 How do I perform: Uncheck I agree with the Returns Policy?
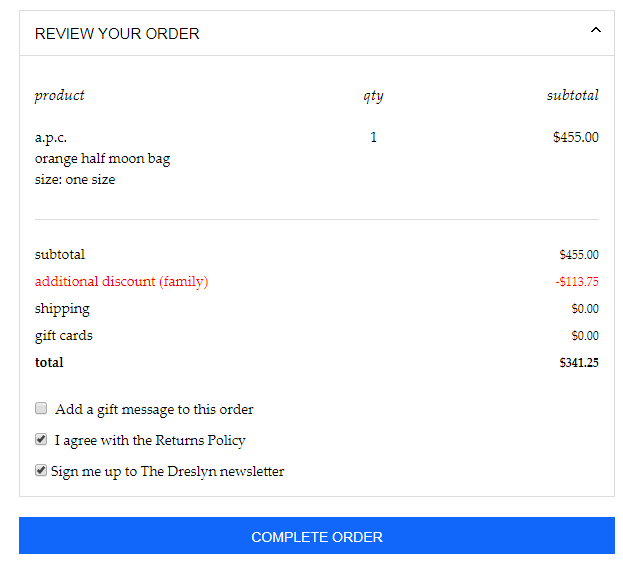[41, 439]
